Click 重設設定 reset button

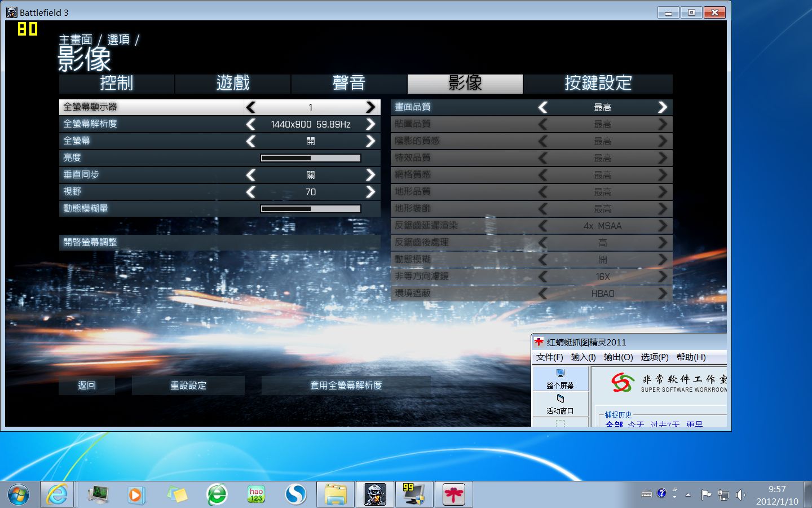pos(188,386)
